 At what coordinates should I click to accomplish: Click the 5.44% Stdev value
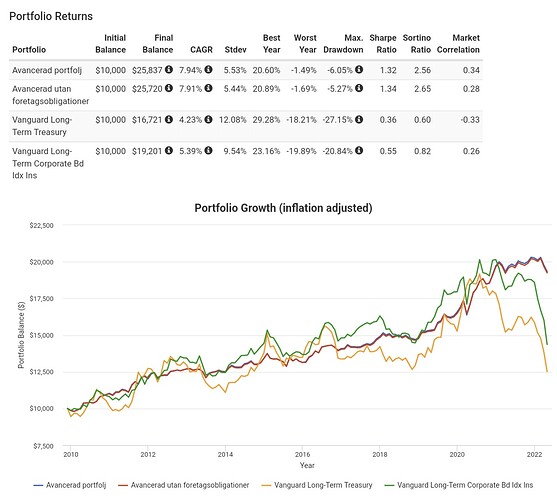pos(235,89)
